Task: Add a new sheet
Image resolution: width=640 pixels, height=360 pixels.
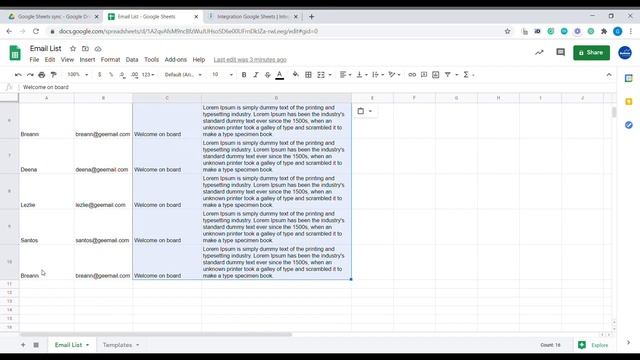Action: tap(23, 345)
